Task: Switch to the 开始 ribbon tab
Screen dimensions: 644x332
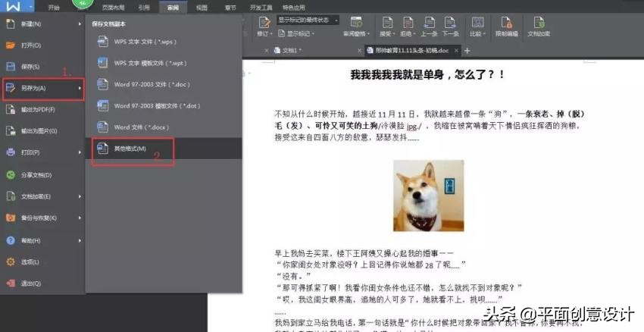Action: click(x=54, y=8)
